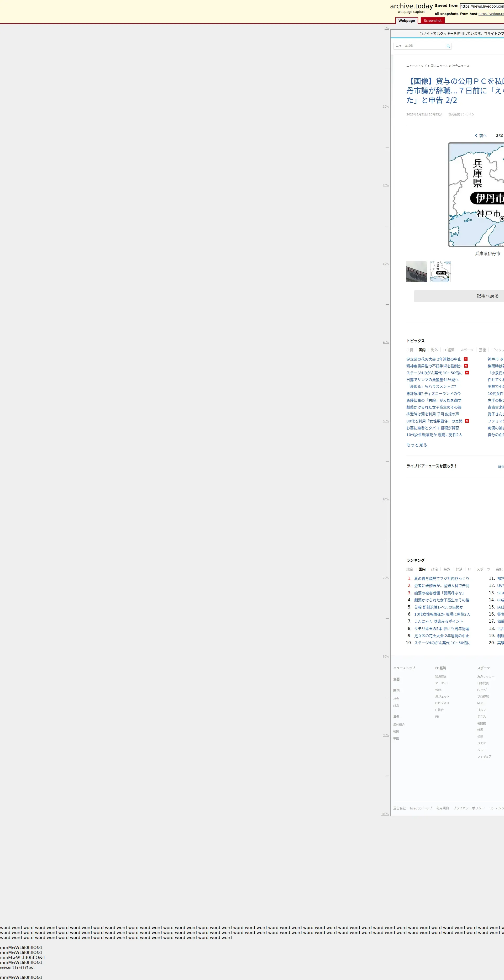Click the search magnifier icon
Viewport: 504px width, 980px height.
tap(448, 46)
